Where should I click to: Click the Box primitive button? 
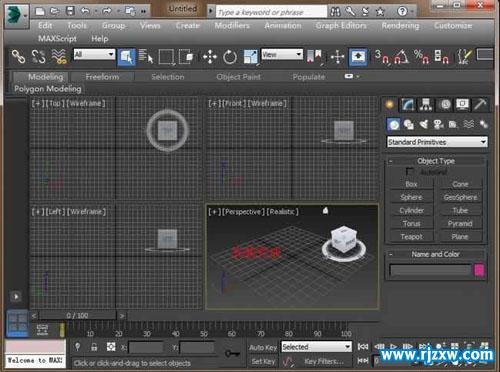(412, 184)
